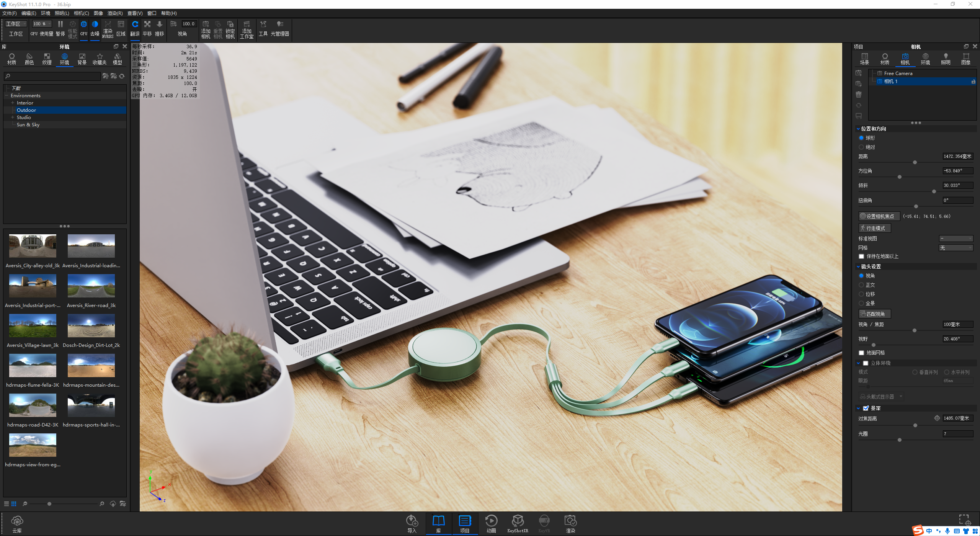The image size is (980, 536).
Task: Enable Keep above ground (保持在地面以上) checkbox
Action: pos(861,257)
